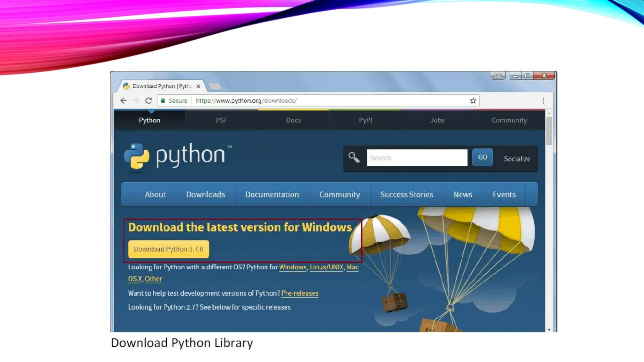Click 'Download the latest version for Windows' heading
Image resolution: width=644 pixels, height=362 pixels.
click(x=240, y=227)
